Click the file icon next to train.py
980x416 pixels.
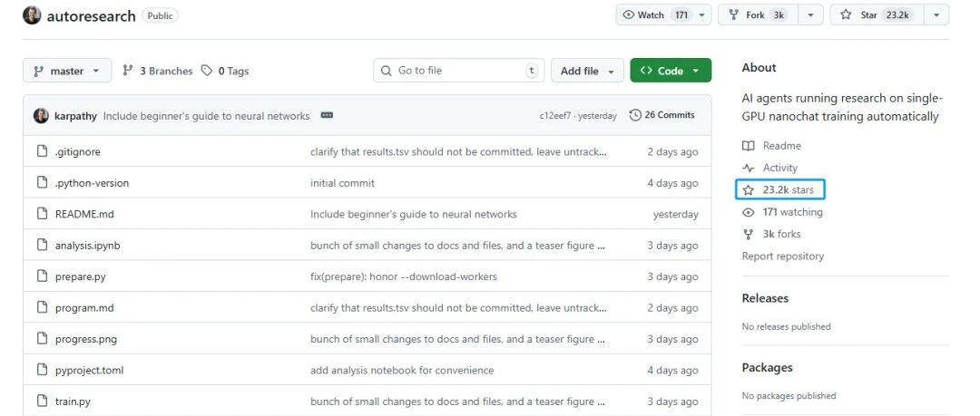(42, 401)
